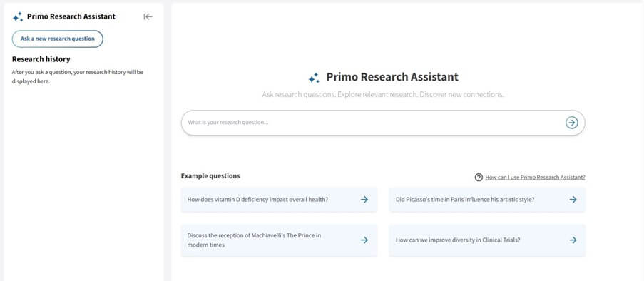Select vitamin D deficiency example question
This screenshot has width=644, height=281.
pos(279,200)
